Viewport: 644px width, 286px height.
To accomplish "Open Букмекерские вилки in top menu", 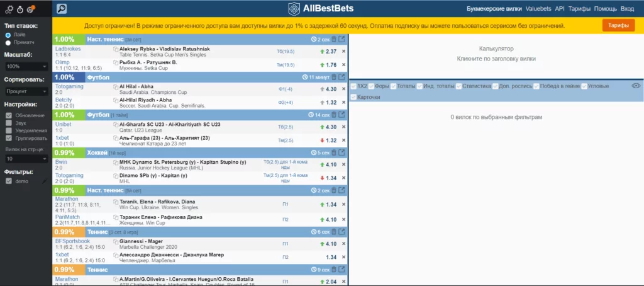I will click(x=494, y=9).
